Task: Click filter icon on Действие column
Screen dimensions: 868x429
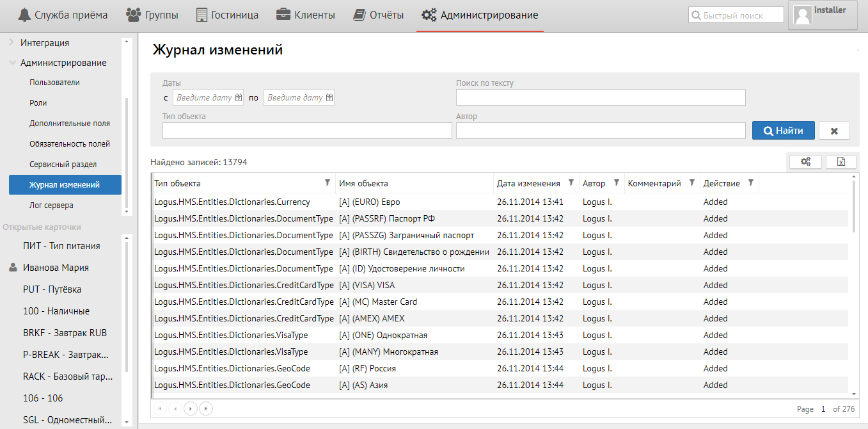Action: point(751,183)
